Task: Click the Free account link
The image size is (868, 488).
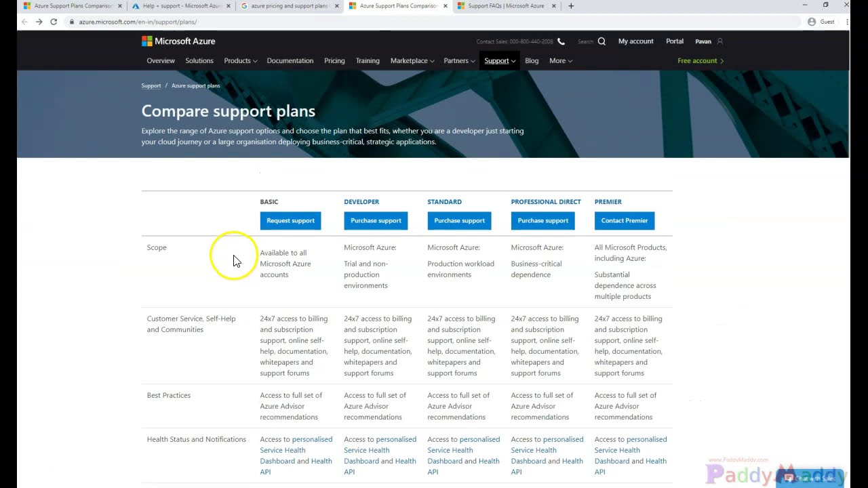Action: coord(701,61)
